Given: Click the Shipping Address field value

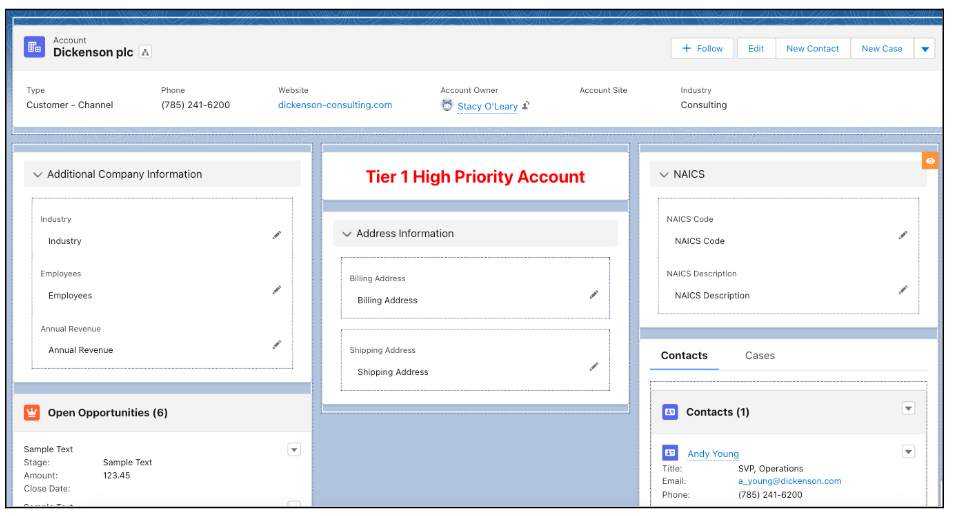Looking at the screenshot, I should tap(393, 372).
